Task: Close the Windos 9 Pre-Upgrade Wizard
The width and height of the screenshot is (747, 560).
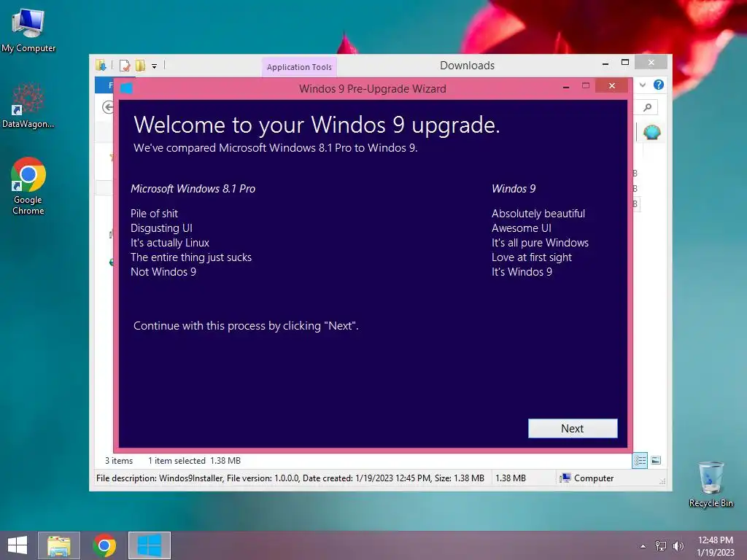Action: pos(612,86)
